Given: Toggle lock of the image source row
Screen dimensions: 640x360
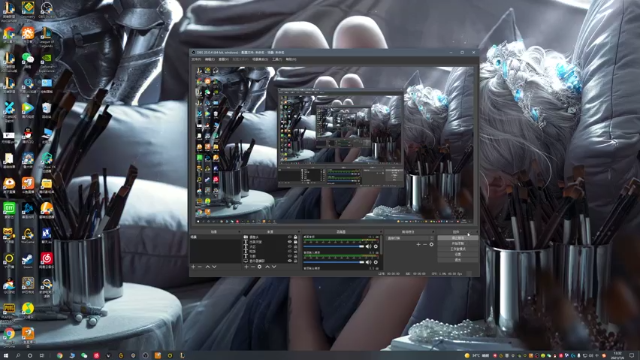Looking at the screenshot, I should tap(296, 237).
